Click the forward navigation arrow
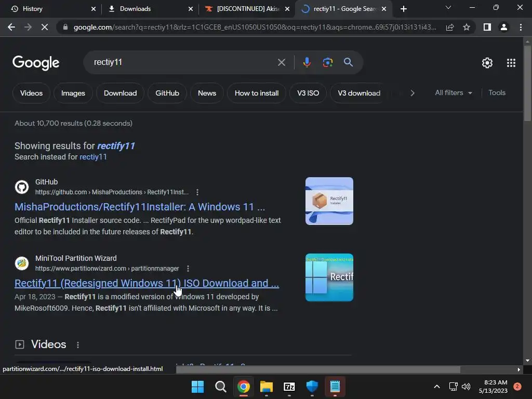 (28, 27)
